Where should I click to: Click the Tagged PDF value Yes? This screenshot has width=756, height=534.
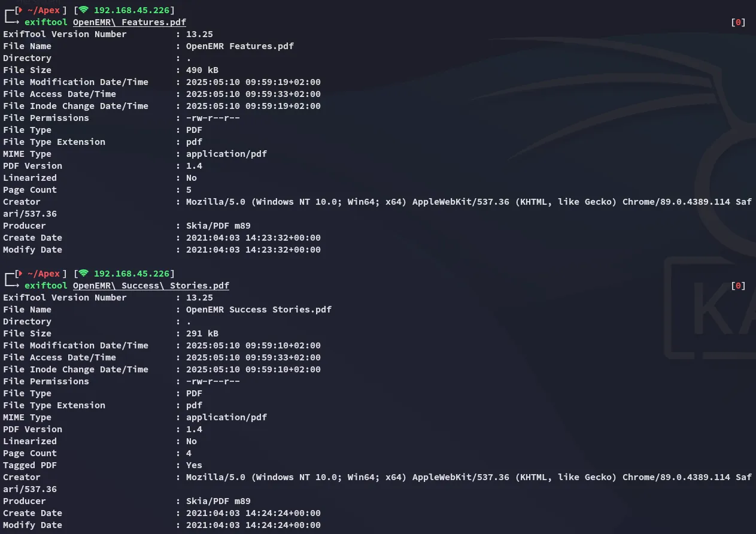point(194,465)
